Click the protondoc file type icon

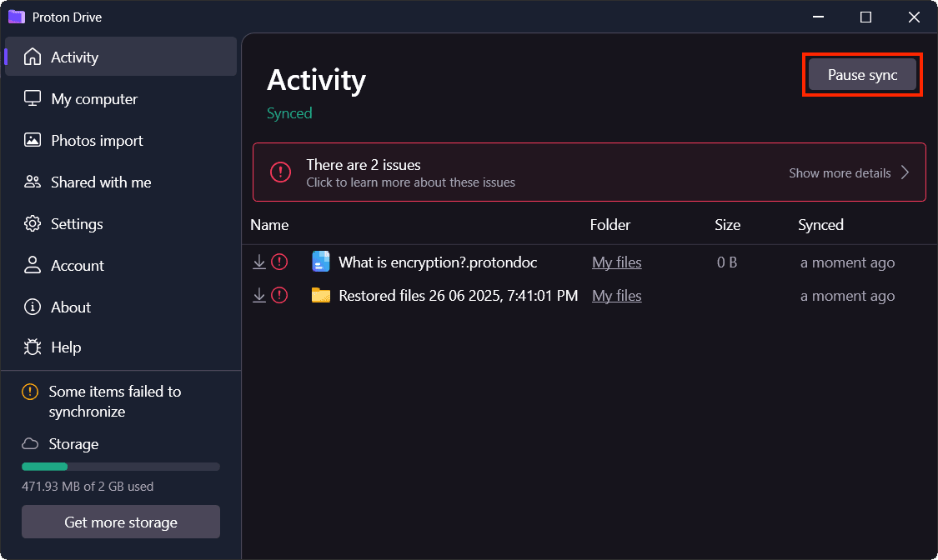pyautogui.click(x=321, y=262)
